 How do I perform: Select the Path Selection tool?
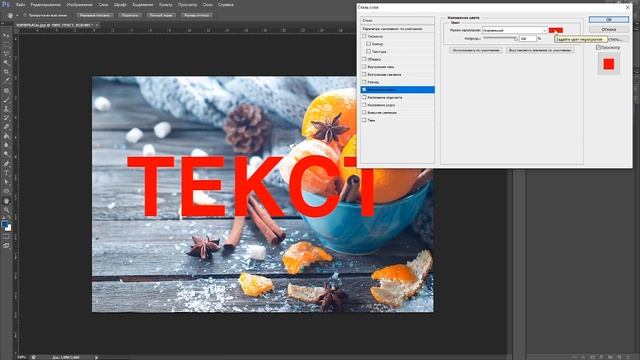(x=6, y=182)
